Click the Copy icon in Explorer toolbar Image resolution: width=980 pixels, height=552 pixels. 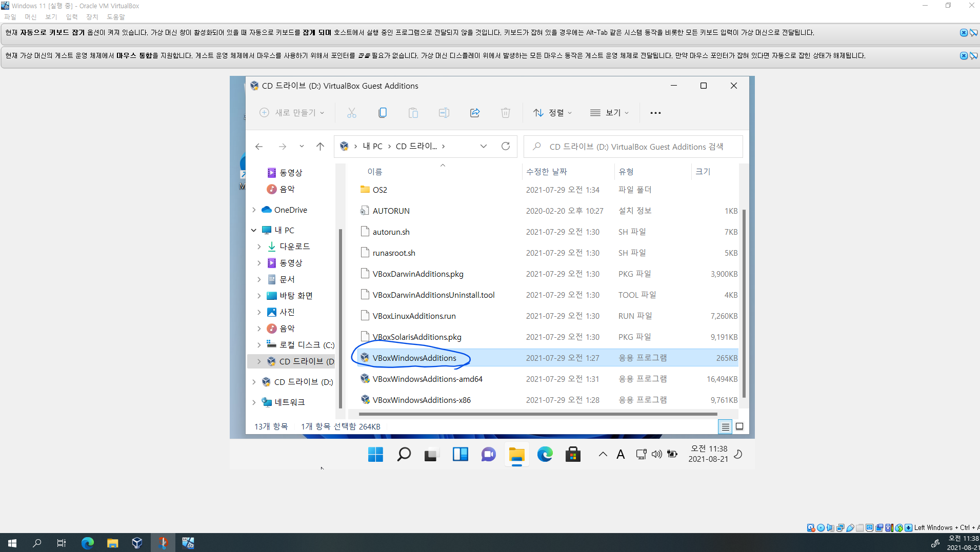(383, 113)
